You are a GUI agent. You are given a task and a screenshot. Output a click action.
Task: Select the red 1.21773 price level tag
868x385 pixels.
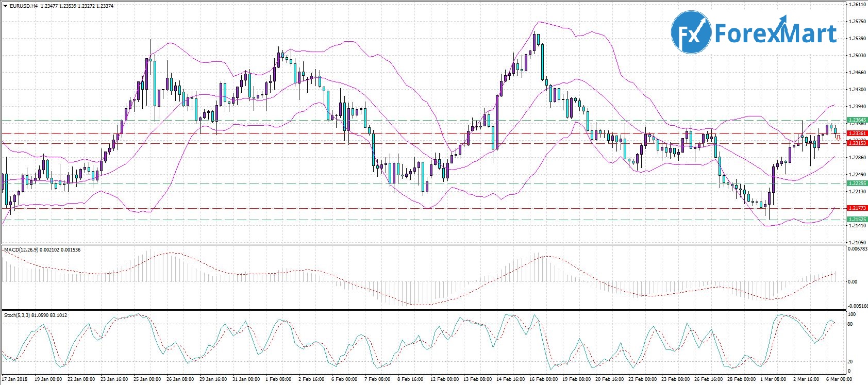point(858,208)
